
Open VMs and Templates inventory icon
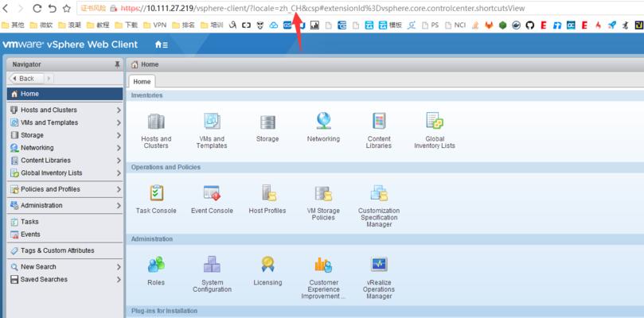click(x=212, y=122)
